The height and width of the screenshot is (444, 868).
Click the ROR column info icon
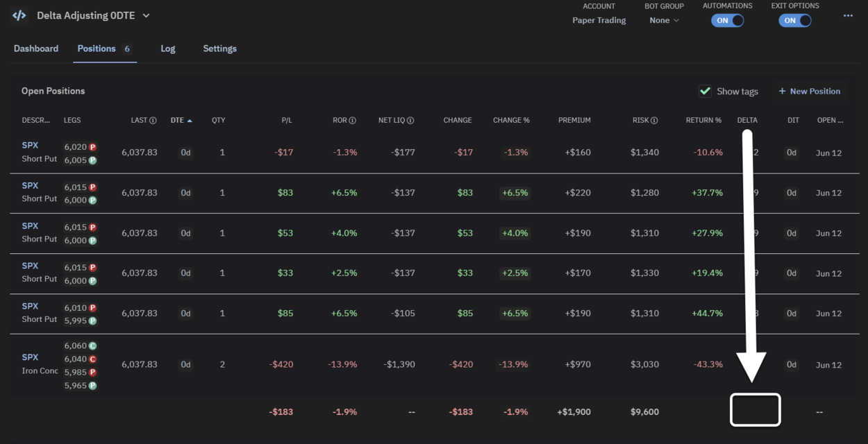(353, 120)
